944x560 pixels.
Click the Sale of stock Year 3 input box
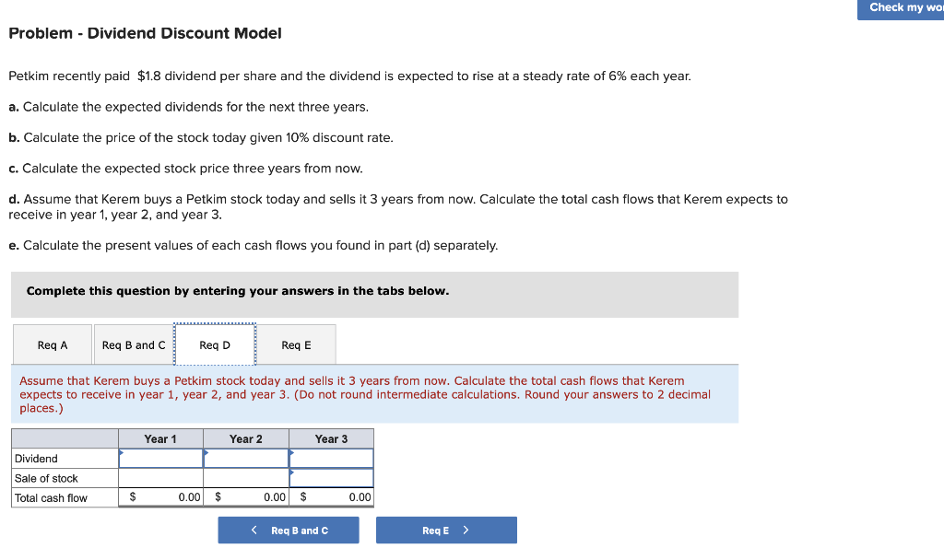click(332, 477)
